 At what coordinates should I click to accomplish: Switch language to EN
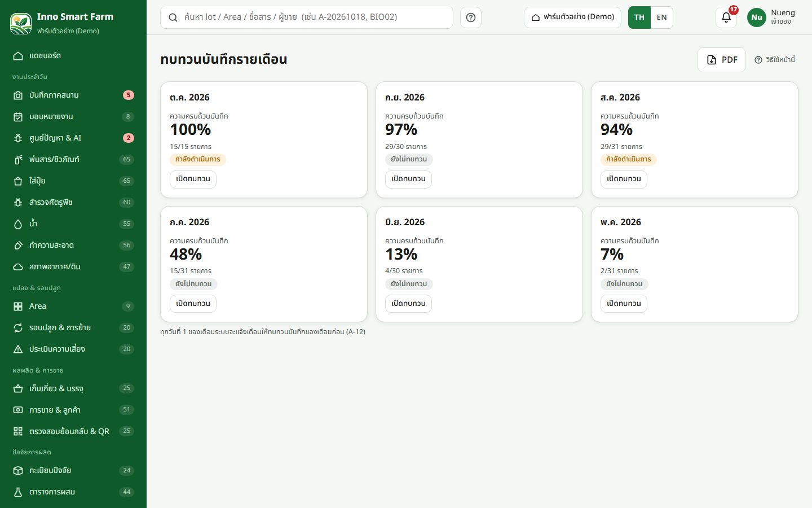661,17
